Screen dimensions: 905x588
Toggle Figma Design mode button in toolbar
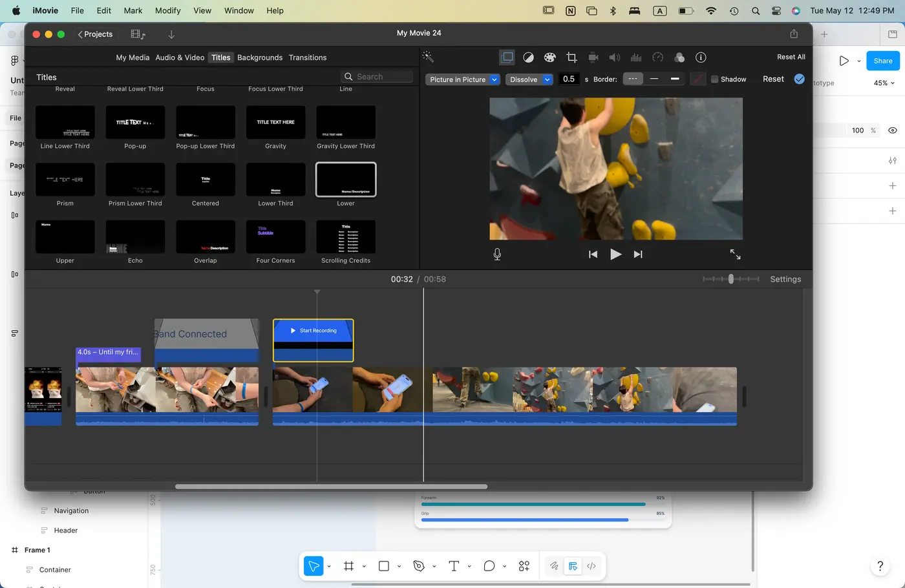(x=573, y=566)
